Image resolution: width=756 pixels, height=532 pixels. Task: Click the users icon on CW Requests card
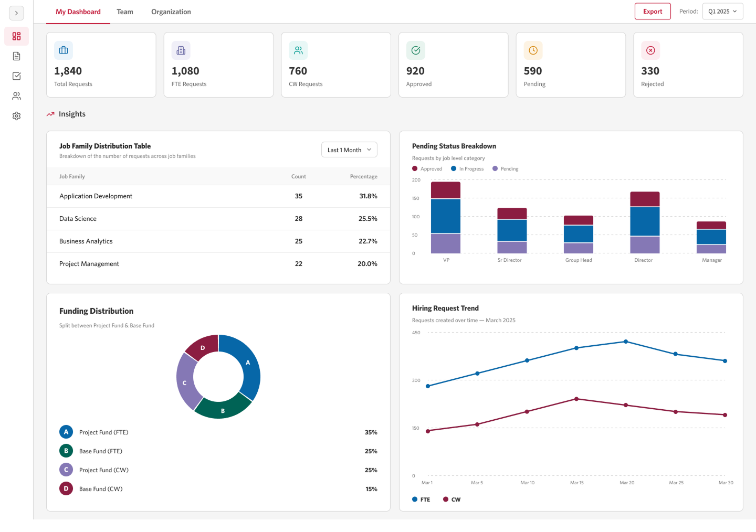298,50
